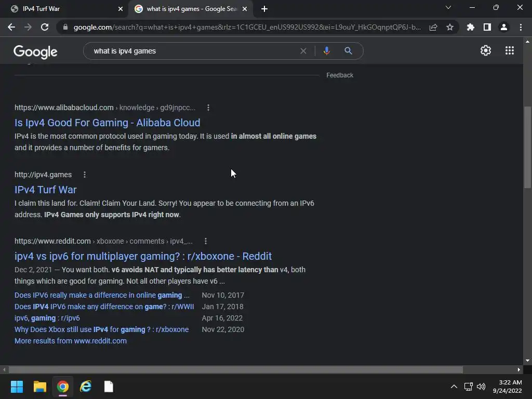Viewport: 532px width, 399px height.
Task: Open more options for Alibaba Cloud result
Action: coord(208,108)
